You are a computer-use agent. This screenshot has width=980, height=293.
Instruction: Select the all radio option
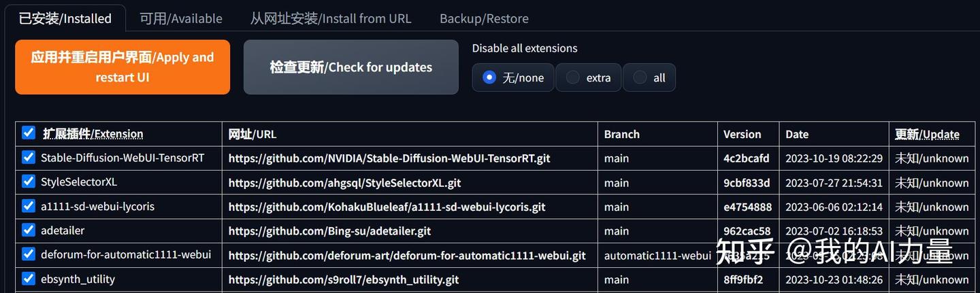point(640,77)
